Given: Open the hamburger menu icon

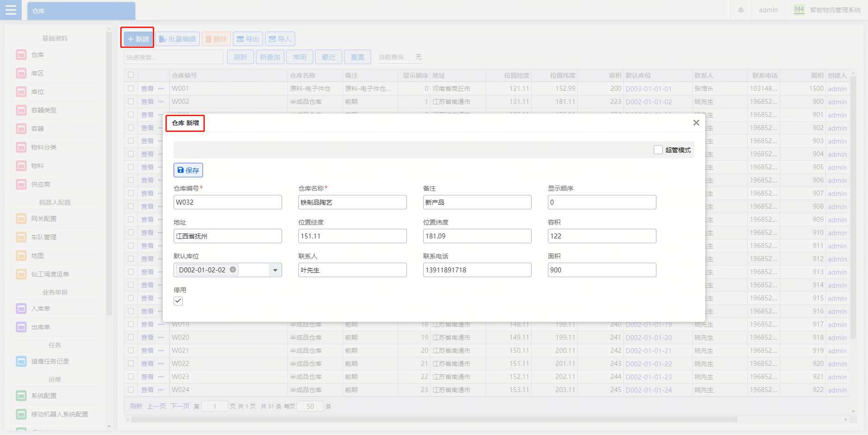Looking at the screenshot, I should 10,10.
